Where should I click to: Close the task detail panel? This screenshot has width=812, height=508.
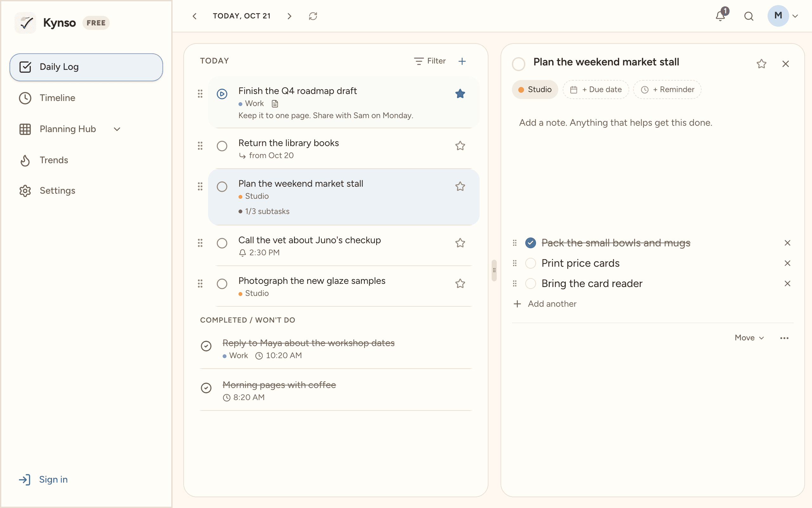(x=785, y=64)
